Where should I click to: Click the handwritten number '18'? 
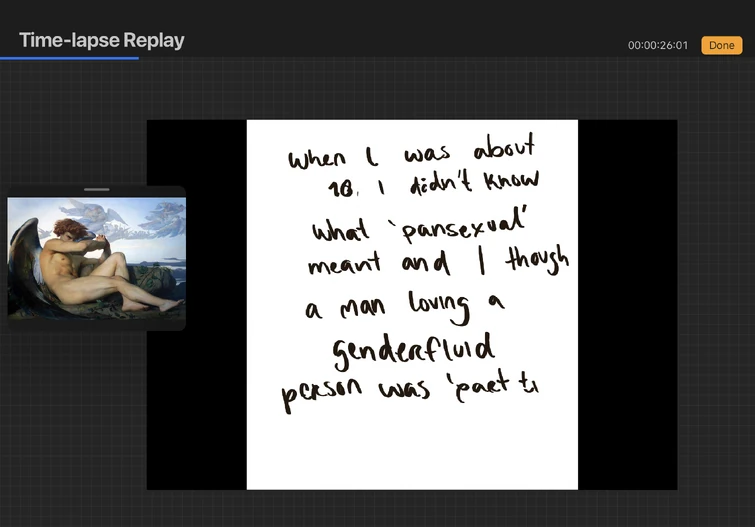coord(340,189)
